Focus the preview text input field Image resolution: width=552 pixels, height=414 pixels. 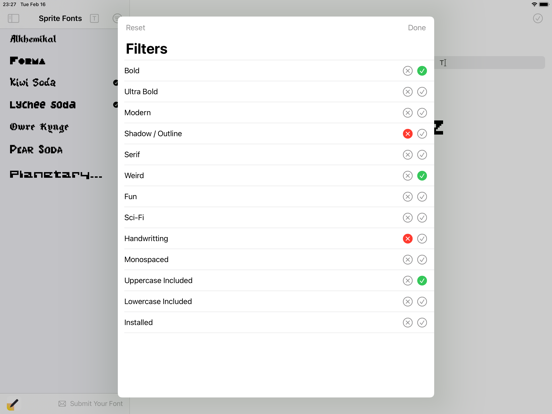[x=490, y=63]
